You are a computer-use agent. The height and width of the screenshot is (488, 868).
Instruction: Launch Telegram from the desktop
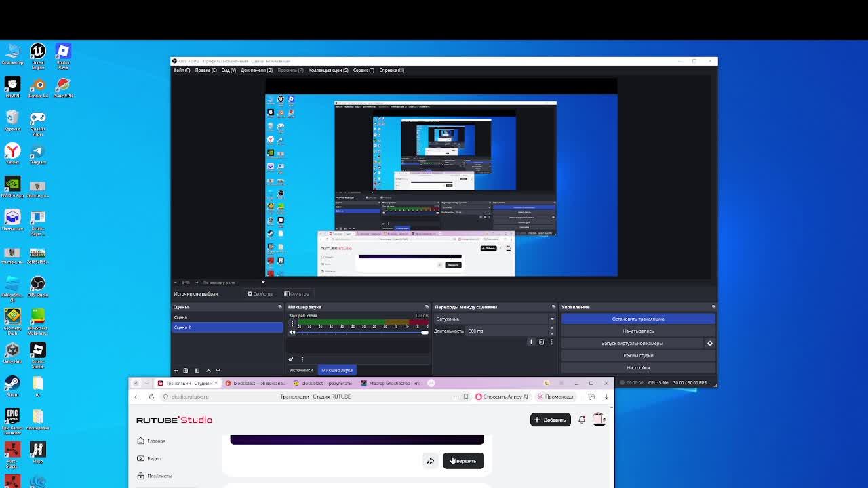(38, 155)
